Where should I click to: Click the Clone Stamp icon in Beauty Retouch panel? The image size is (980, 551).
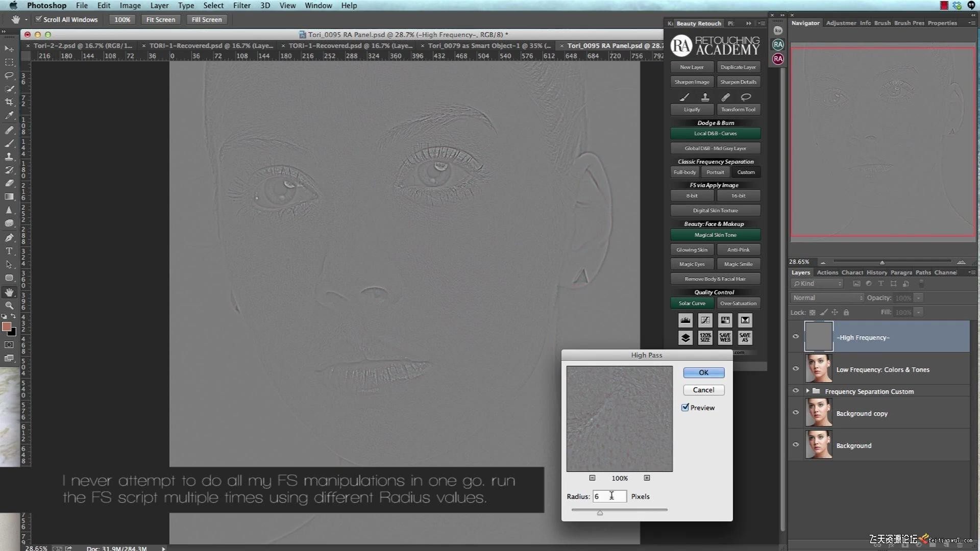click(x=705, y=97)
